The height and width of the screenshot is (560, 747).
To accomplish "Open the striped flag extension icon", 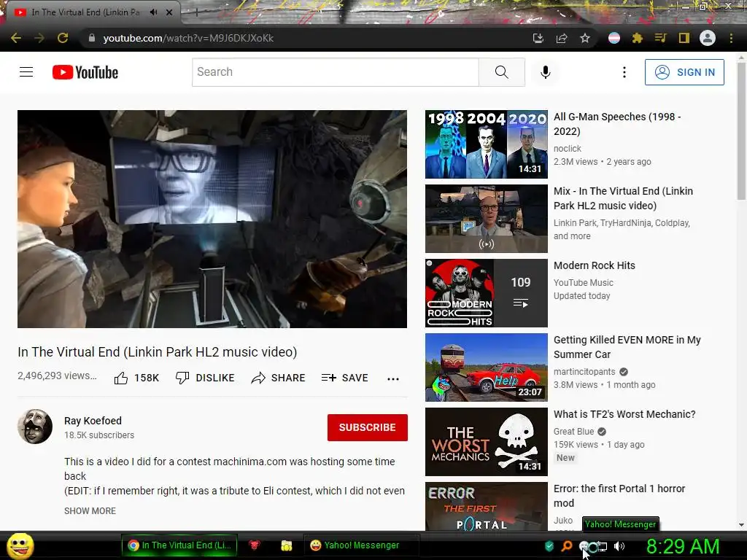I will pos(614,38).
